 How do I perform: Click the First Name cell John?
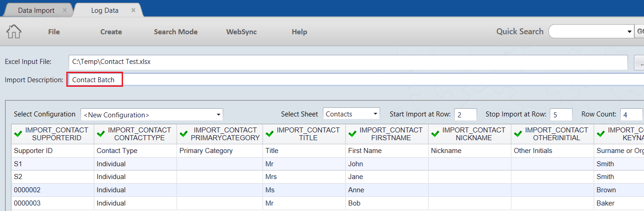point(387,164)
